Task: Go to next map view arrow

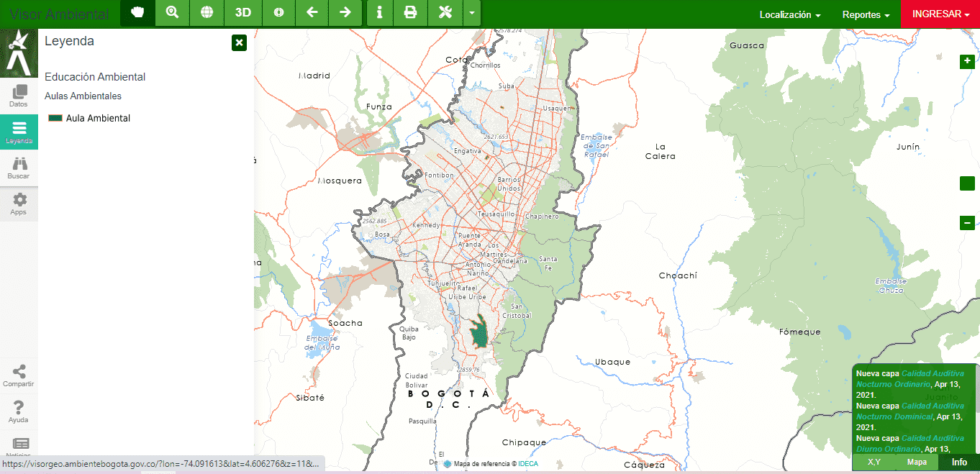Action: [345, 13]
